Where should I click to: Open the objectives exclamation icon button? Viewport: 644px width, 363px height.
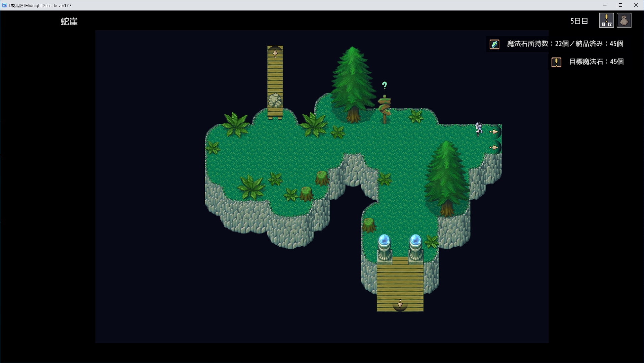606,21
